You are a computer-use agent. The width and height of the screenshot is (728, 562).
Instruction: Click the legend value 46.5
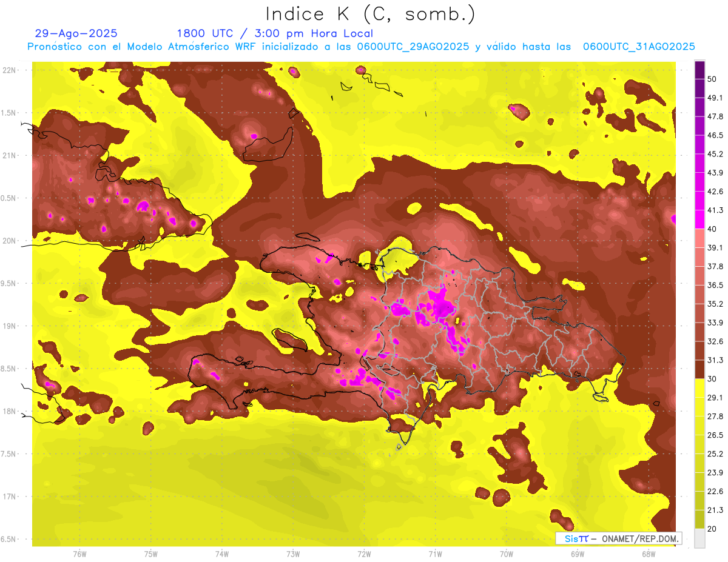715,135
